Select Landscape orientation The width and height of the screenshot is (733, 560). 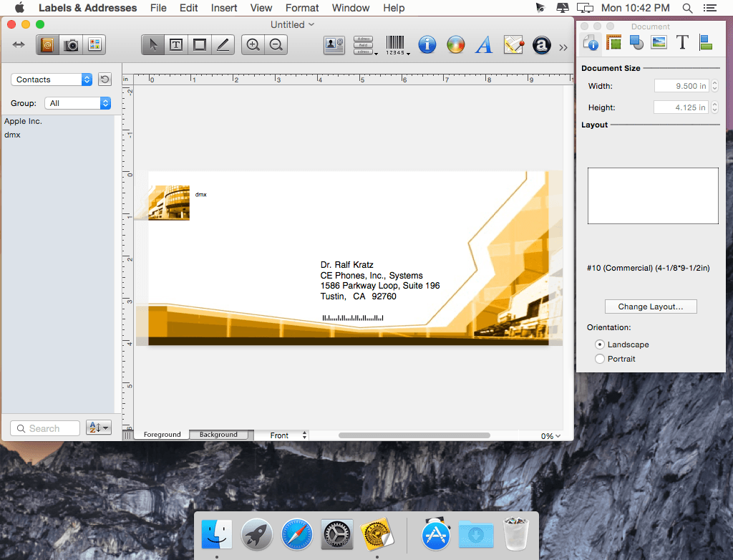601,344
